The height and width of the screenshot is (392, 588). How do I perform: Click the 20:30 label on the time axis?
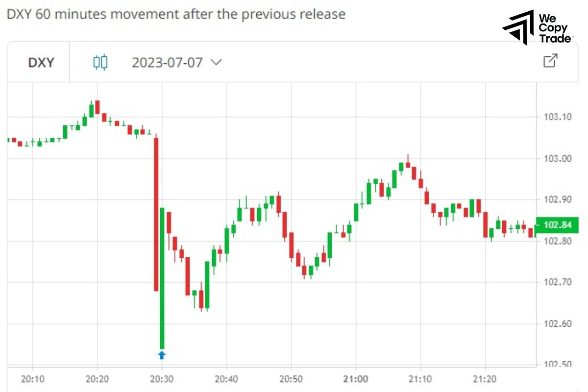[162, 379]
